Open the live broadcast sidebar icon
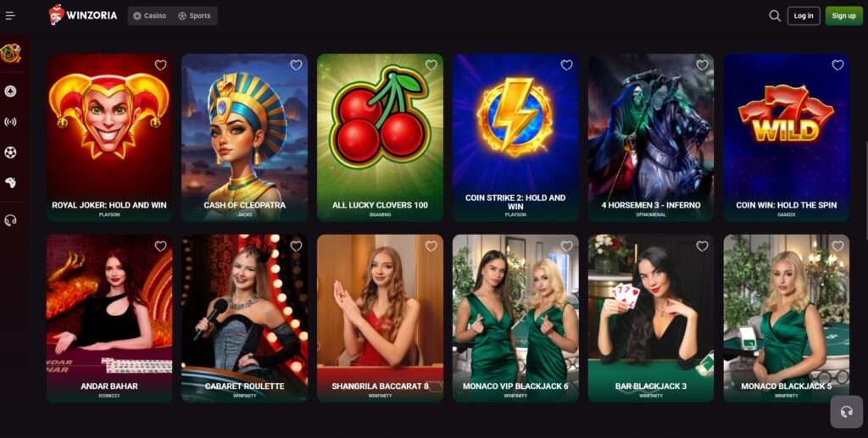This screenshot has width=868, height=438. pos(10,122)
